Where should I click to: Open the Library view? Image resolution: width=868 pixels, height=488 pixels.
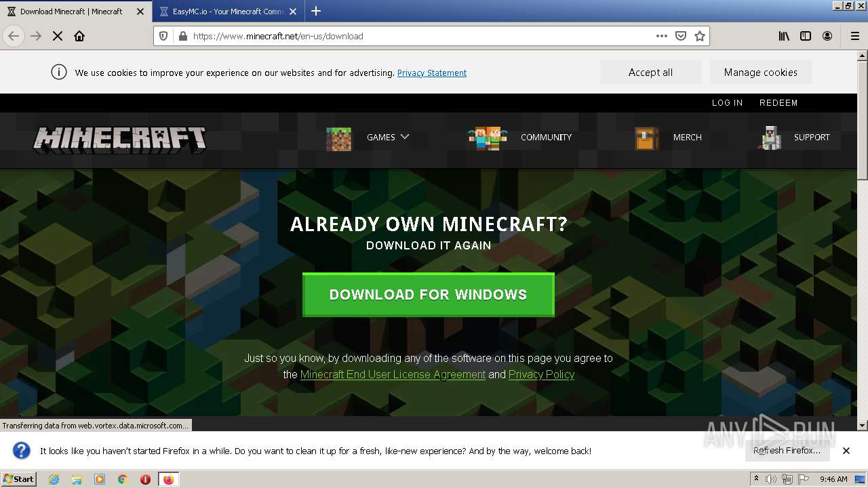(784, 36)
